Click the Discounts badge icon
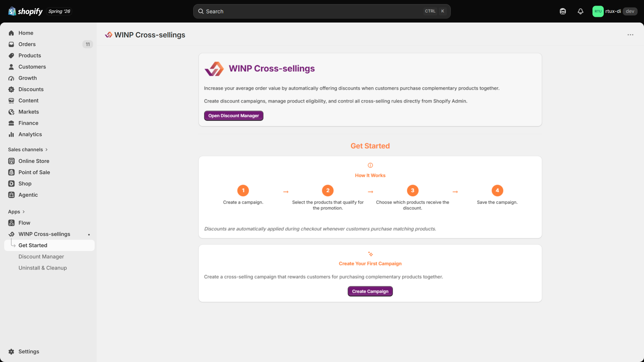Viewport: 644px width, 362px height. (x=11, y=89)
